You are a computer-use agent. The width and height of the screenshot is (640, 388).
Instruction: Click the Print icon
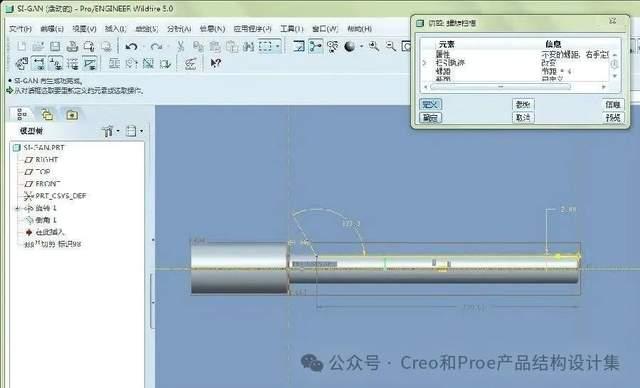[x=72, y=46]
